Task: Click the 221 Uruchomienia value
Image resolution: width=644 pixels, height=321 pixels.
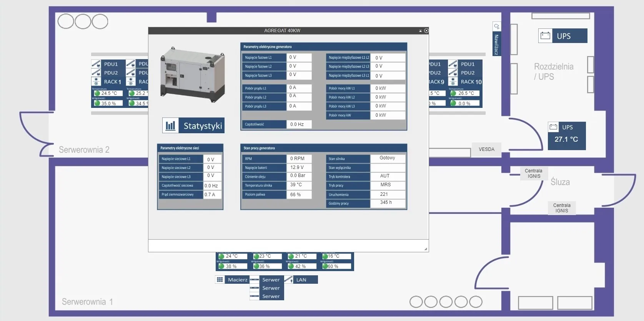Action: pos(388,194)
